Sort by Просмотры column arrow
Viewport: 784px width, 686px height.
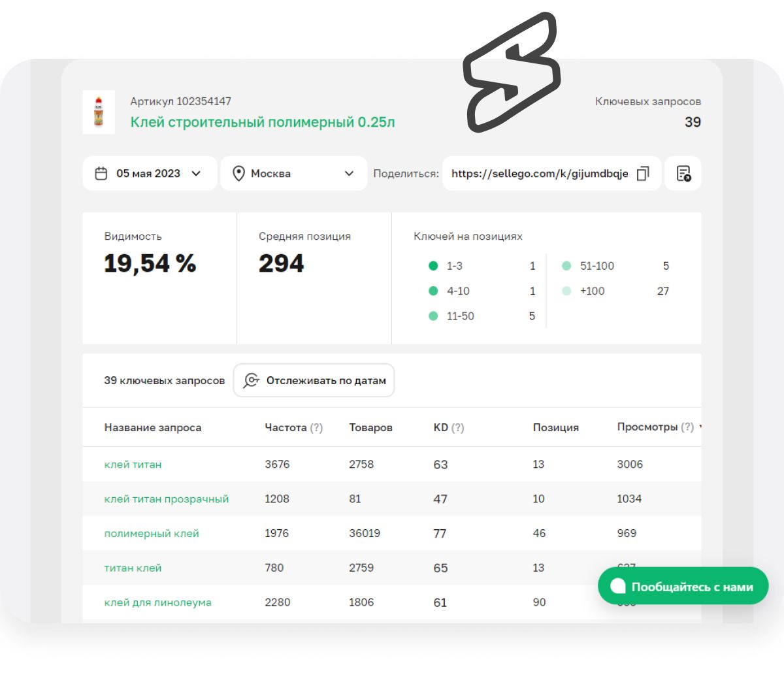click(700, 428)
